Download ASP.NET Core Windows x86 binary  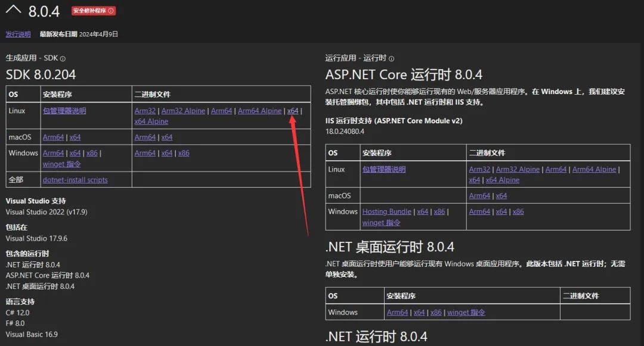[x=518, y=211]
